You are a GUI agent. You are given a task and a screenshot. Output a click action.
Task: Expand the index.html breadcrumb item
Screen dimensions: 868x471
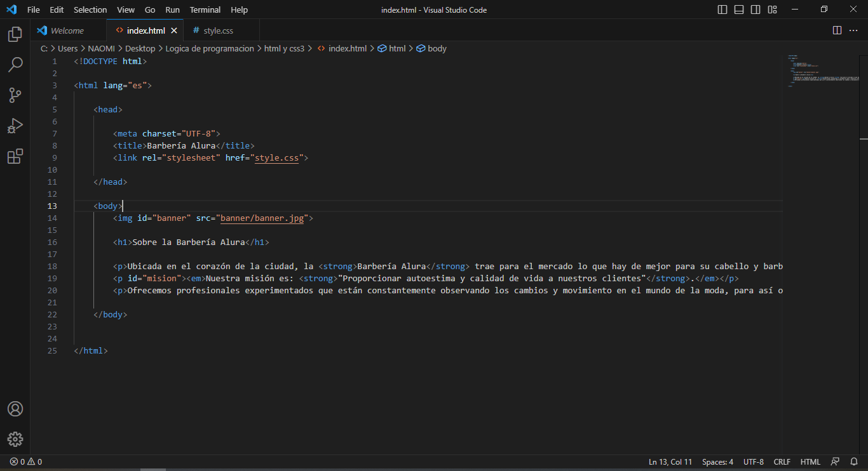[342, 48]
